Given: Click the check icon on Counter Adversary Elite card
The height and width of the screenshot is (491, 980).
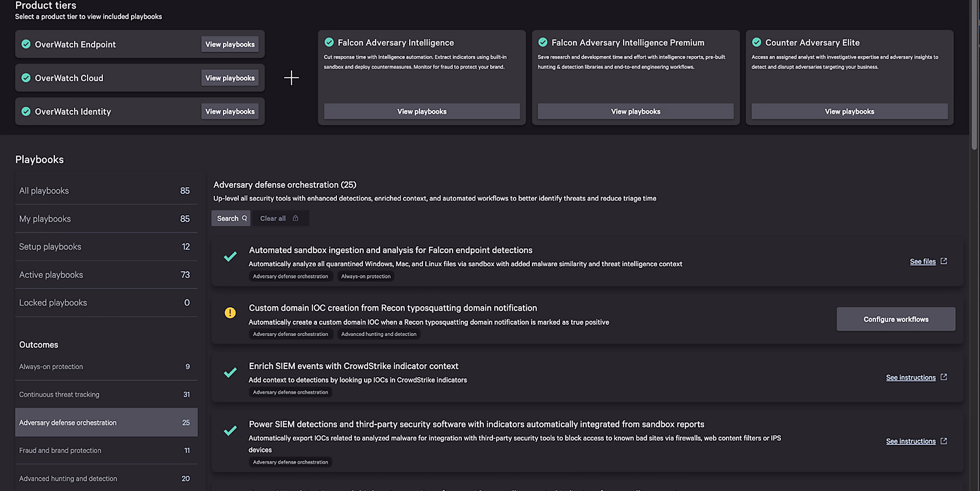Looking at the screenshot, I should (757, 42).
